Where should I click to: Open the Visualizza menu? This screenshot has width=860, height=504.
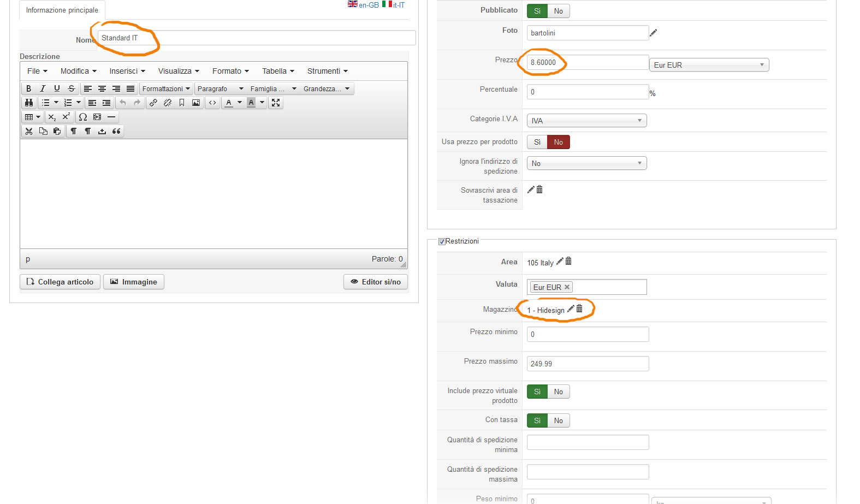(x=179, y=71)
